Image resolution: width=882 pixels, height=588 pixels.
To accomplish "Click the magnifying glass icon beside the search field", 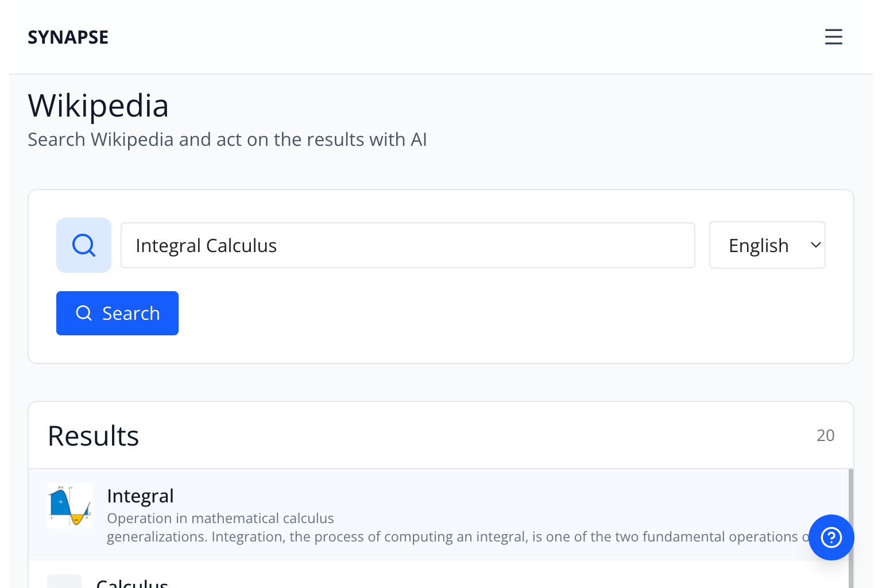I will [83, 245].
